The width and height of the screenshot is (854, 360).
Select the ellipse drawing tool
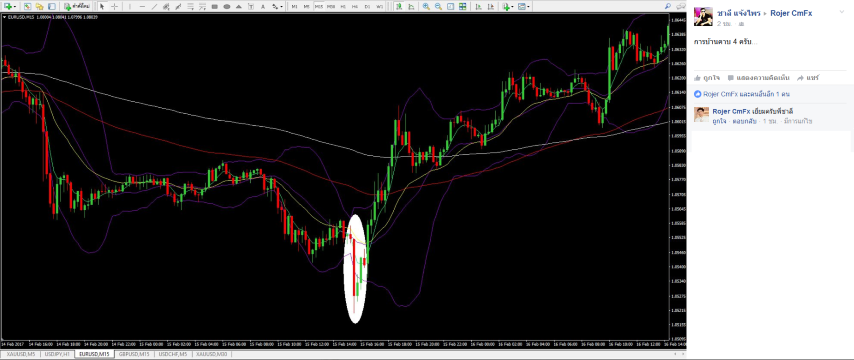(227, 7)
